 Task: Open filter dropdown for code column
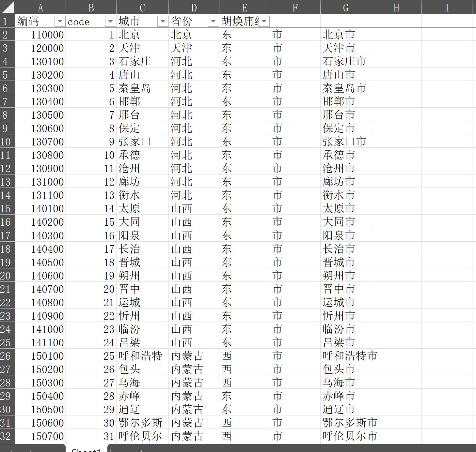110,22
